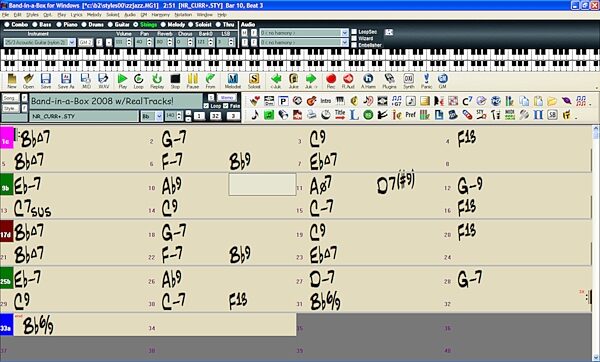Enable the Wizard checkbox

[x=354, y=38]
